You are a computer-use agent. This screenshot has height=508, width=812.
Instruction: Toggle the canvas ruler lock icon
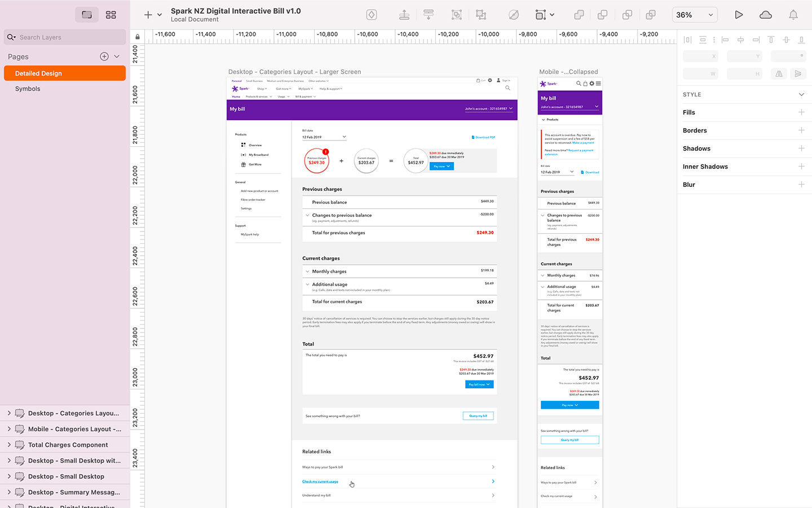pyautogui.click(x=138, y=37)
